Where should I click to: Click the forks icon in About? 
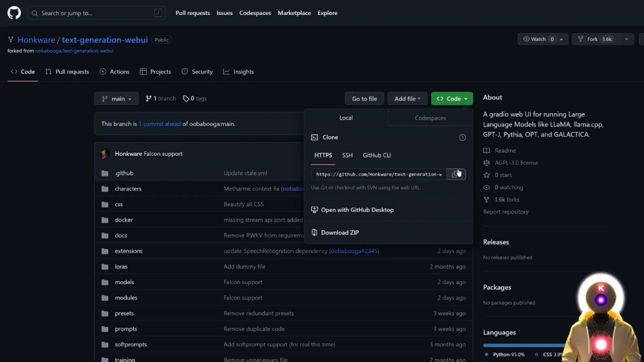pos(486,199)
